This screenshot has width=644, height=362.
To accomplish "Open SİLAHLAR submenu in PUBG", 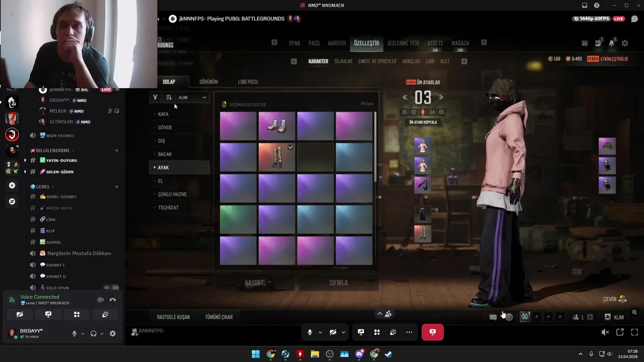I will click(x=343, y=61).
